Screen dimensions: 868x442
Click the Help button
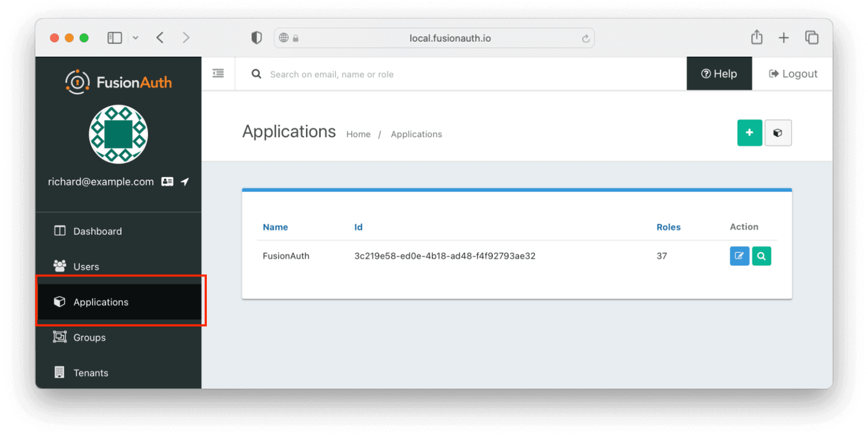pos(719,74)
